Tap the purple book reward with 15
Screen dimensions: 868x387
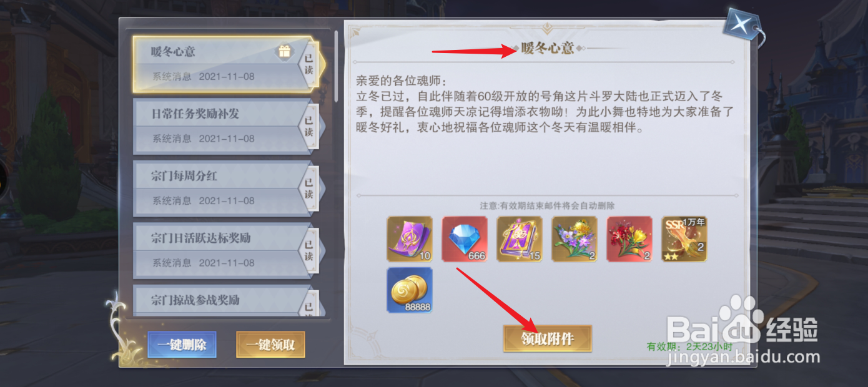[520, 239]
